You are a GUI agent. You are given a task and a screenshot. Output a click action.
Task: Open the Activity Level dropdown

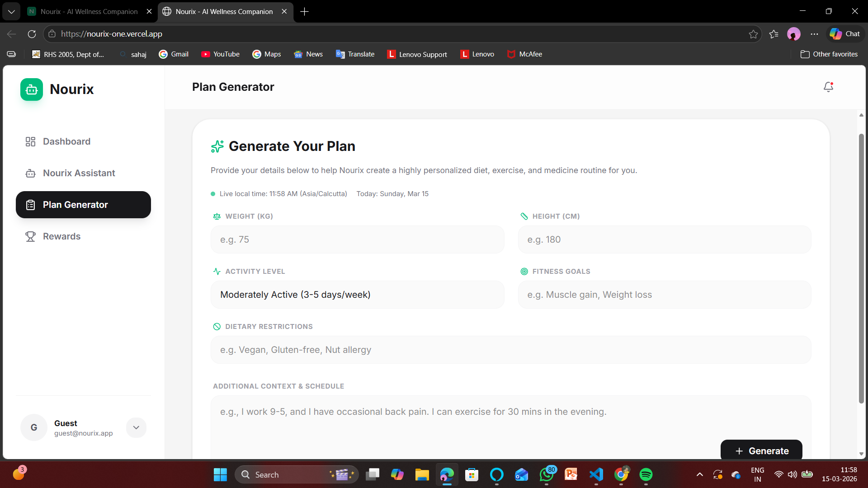tap(357, 295)
